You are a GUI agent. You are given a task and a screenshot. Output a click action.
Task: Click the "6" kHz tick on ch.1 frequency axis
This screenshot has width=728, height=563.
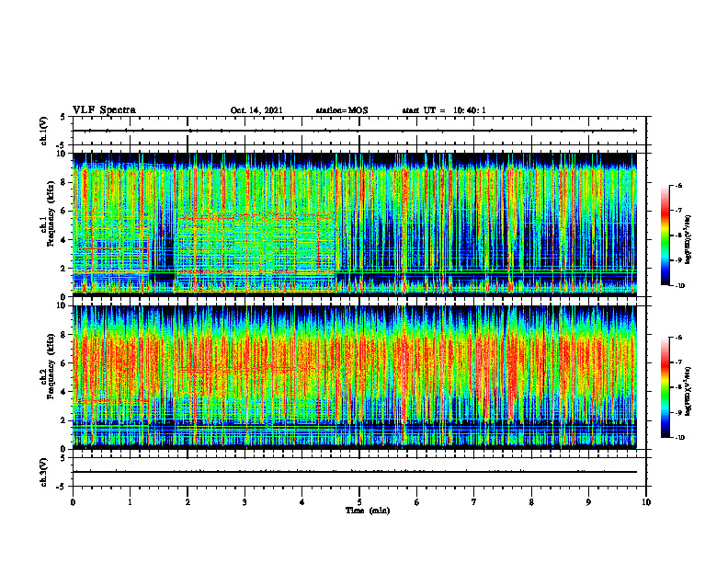tap(64, 211)
